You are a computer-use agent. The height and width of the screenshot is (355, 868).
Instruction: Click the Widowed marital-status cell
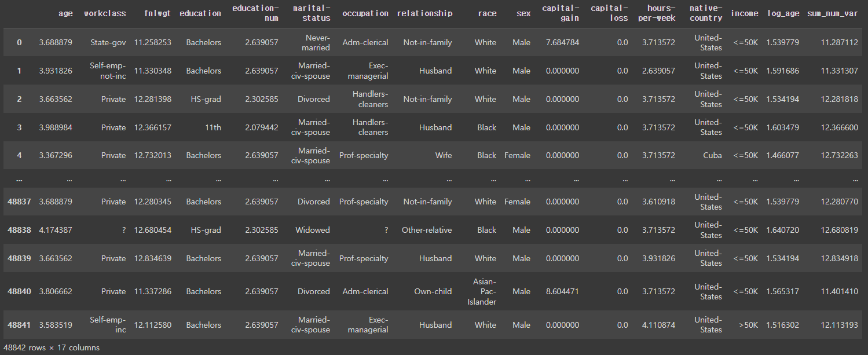point(313,230)
